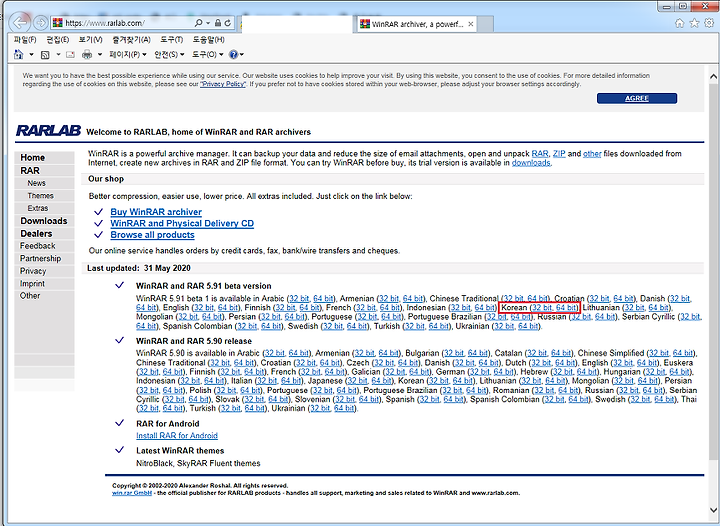The width and height of the screenshot is (720, 526).
Task: Open the 도움말(H) menu
Action: (x=208, y=40)
